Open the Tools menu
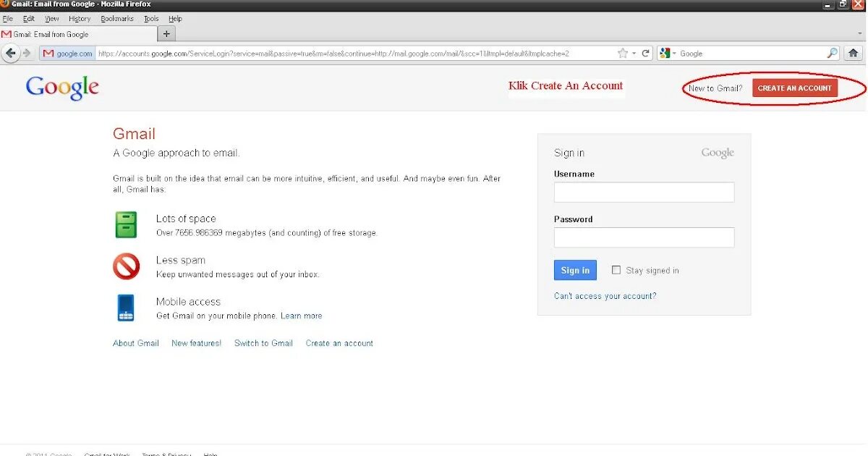This screenshot has width=868, height=456. (x=151, y=19)
